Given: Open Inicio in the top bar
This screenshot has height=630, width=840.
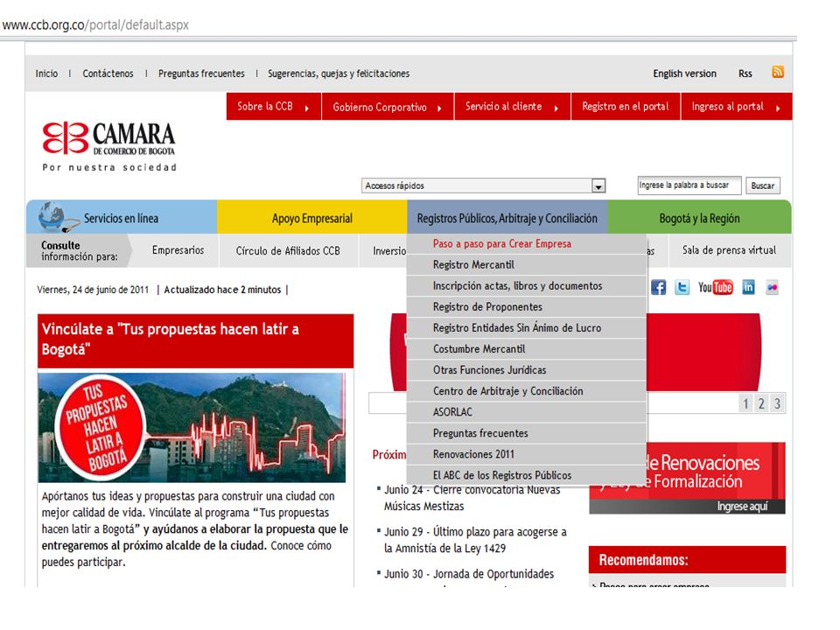Looking at the screenshot, I should (x=46, y=73).
